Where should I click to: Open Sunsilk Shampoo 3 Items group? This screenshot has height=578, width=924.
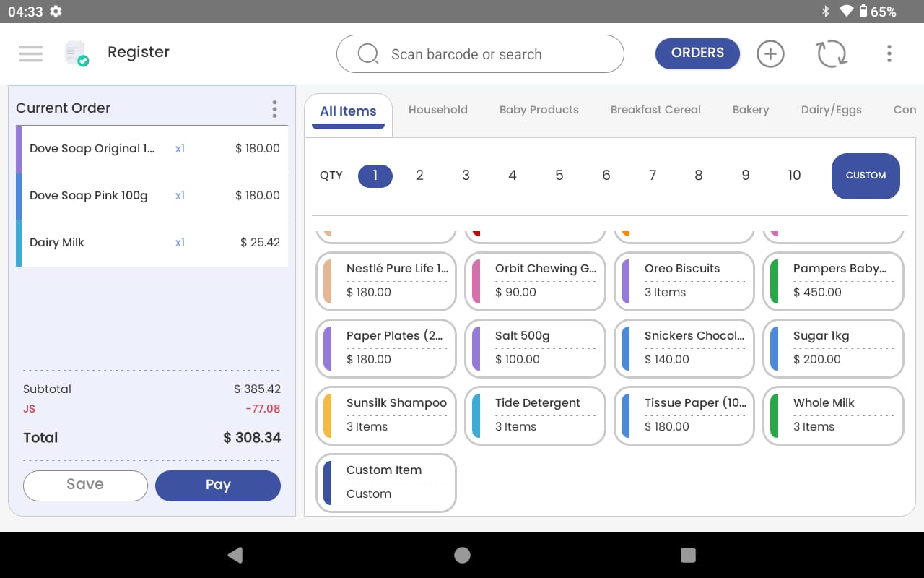(x=386, y=415)
